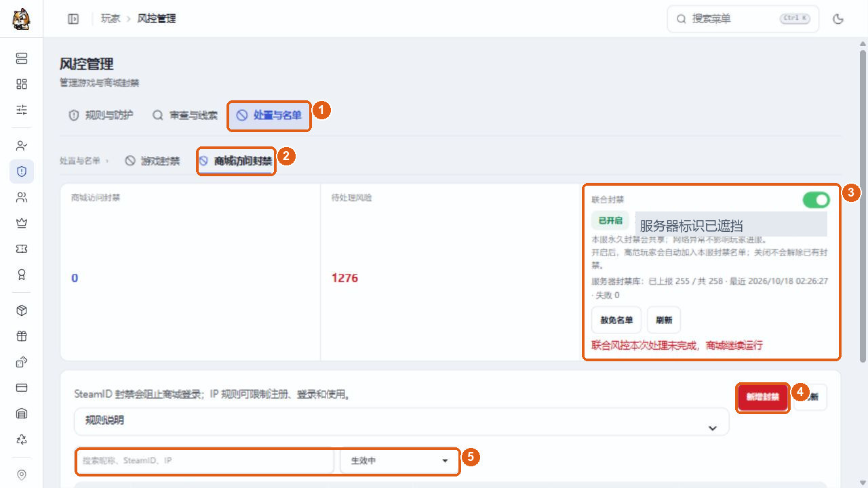Click the red 新增封禁 button
The image size is (868, 488).
coord(763,397)
